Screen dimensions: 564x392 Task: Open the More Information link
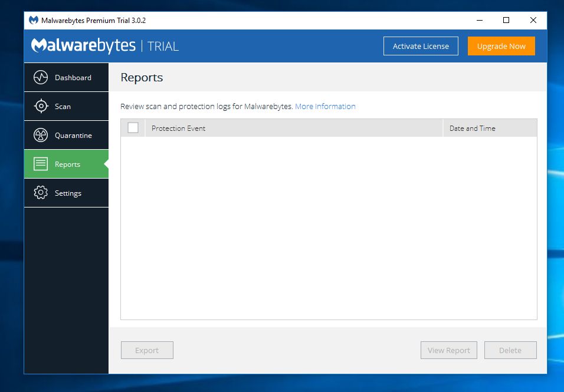point(325,106)
